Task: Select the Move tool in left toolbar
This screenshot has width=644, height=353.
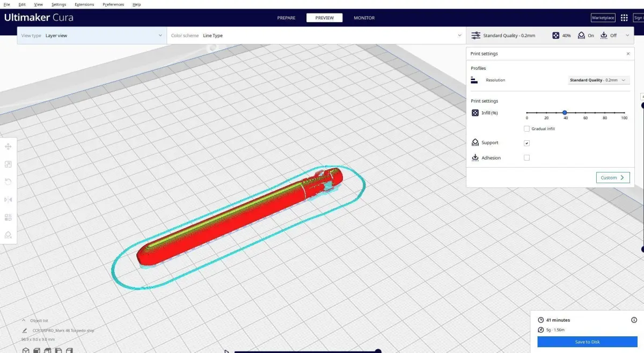Action: click(x=8, y=147)
